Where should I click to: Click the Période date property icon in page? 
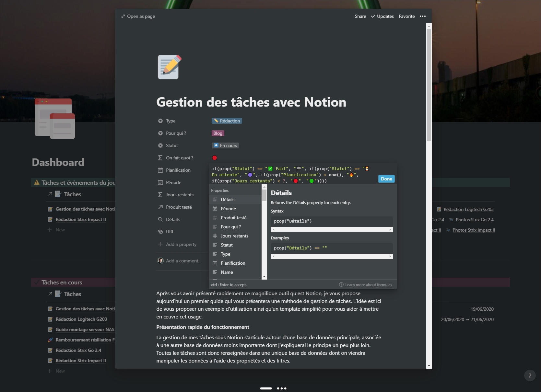click(x=160, y=182)
